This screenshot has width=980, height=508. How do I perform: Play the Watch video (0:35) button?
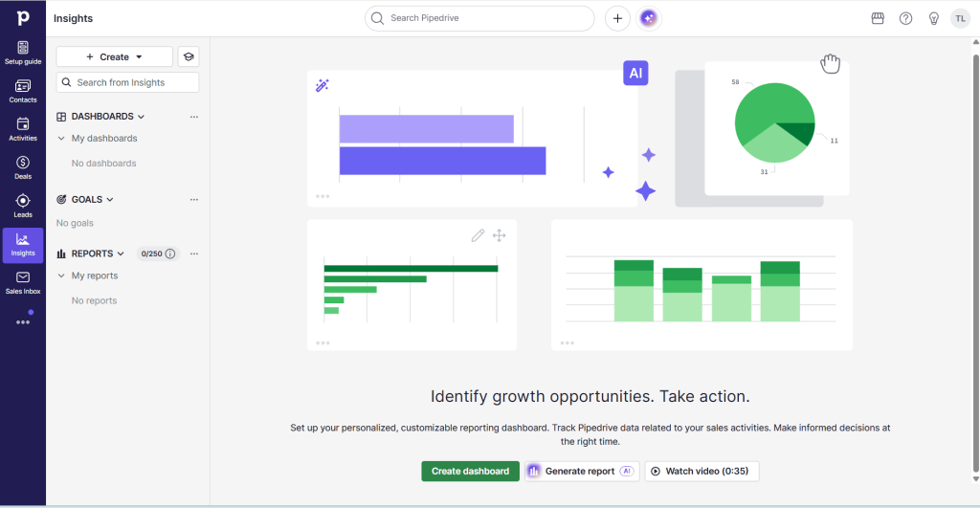pyautogui.click(x=702, y=471)
